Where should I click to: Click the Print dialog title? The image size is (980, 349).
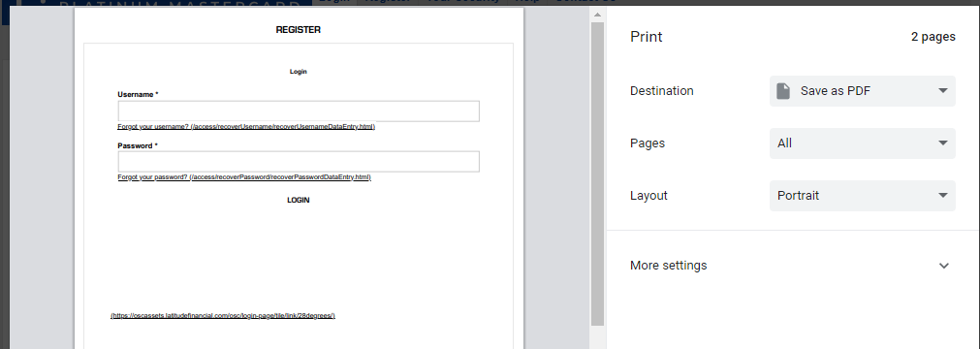tap(647, 37)
